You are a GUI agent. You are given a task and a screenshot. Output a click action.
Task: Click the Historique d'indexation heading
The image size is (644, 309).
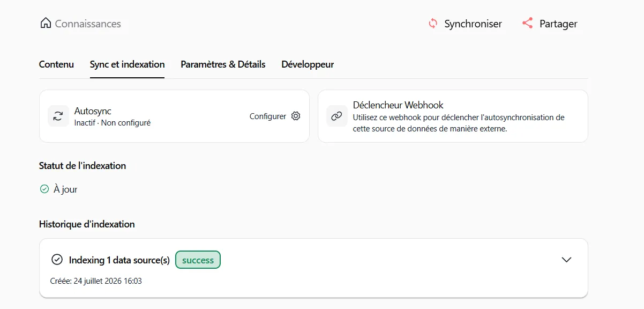click(x=87, y=224)
